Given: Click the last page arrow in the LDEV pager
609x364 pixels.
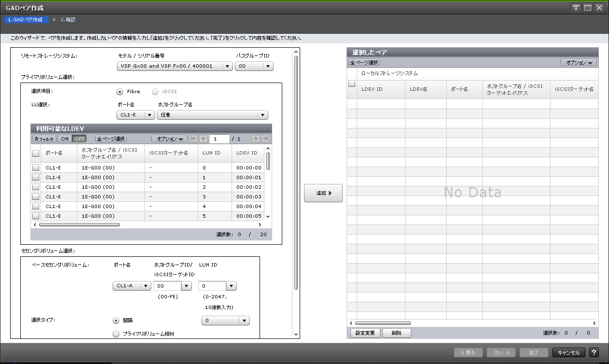Looking at the screenshot, I should [265, 139].
